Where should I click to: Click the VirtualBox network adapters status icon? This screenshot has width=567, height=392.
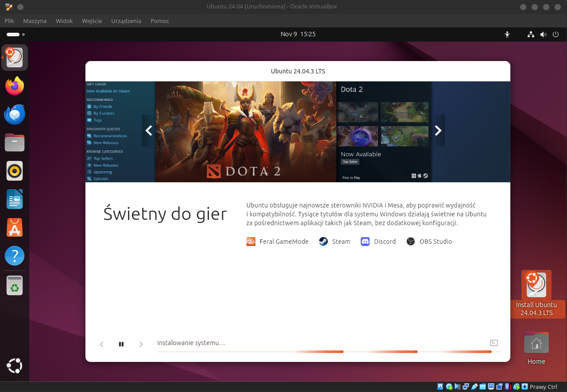click(466, 387)
